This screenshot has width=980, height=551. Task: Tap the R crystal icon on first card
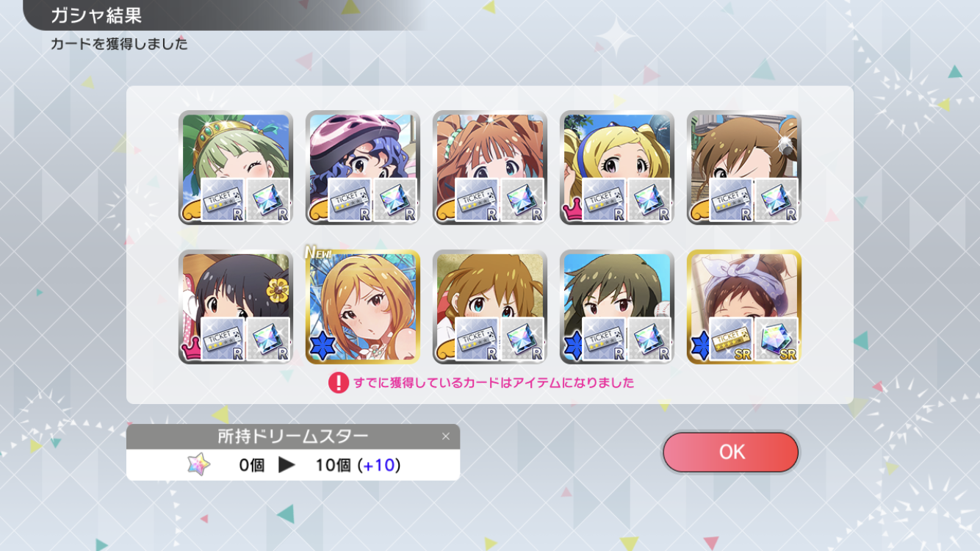(x=268, y=201)
